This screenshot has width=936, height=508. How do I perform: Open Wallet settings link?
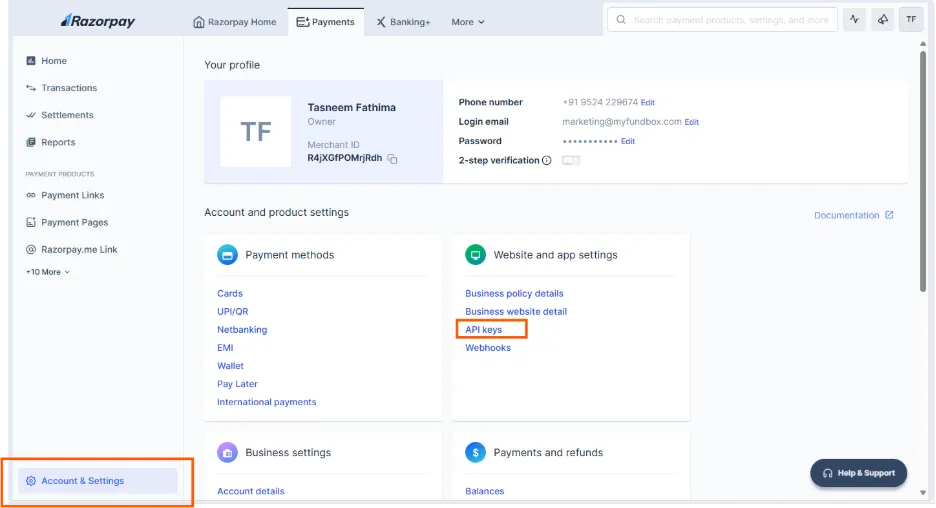click(x=230, y=366)
